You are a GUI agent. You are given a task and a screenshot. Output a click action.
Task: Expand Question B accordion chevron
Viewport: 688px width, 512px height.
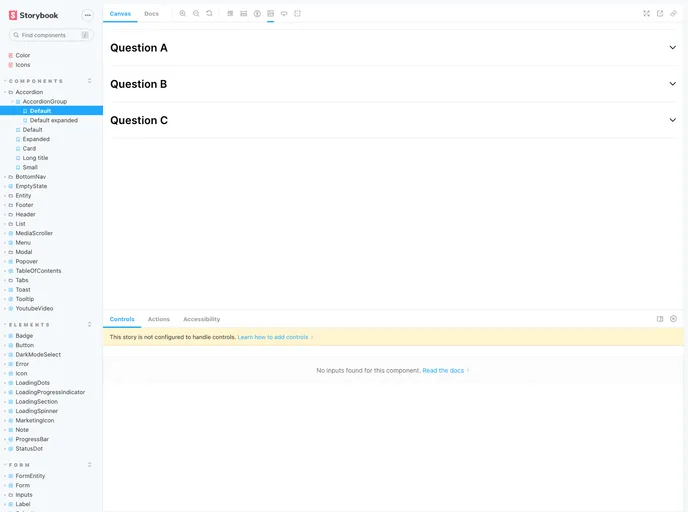(672, 84)
